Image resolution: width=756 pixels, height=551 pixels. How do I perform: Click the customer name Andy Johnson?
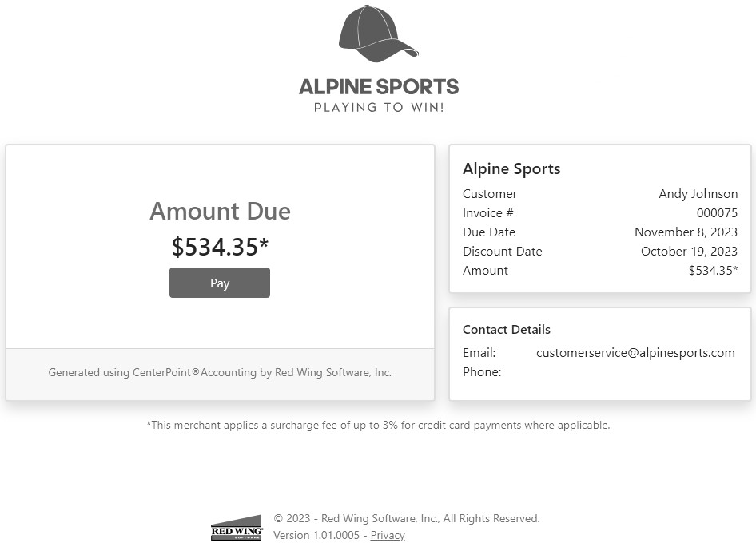tap(698, 193)
